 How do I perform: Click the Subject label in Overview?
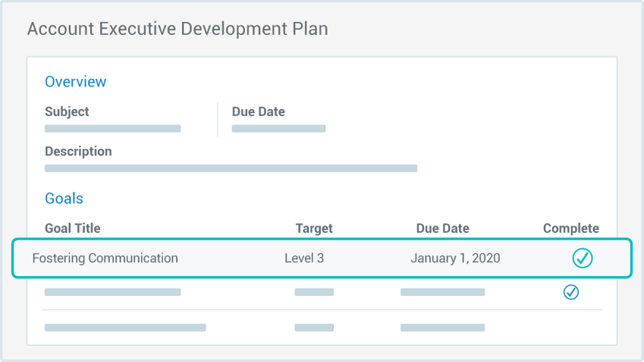click(x=67, y=112)
